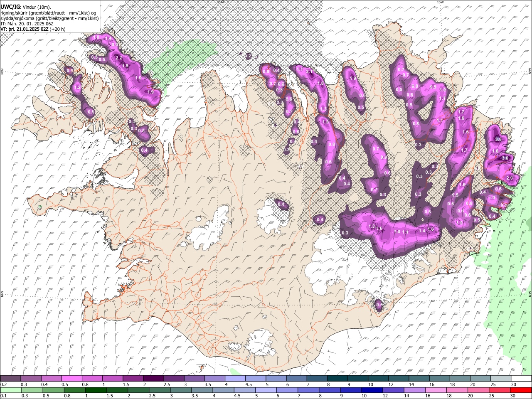The height and width of the screenshot is (399, 532).
Task: Select the bright pink 0.5–0.8 snow legend swatch
Action: 72,379
